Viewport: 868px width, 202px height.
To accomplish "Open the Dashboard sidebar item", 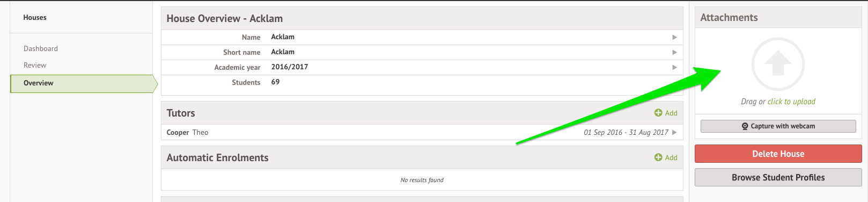I will (x=41, y=48).
